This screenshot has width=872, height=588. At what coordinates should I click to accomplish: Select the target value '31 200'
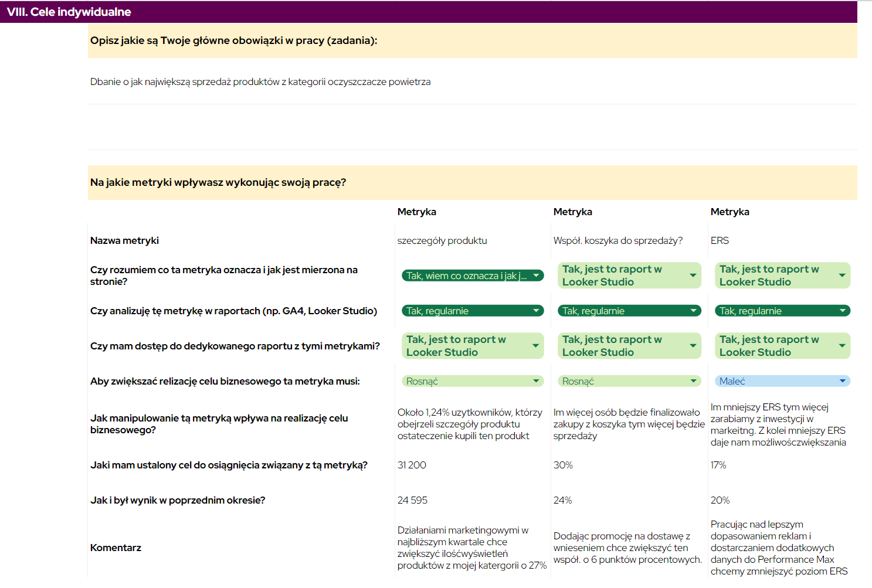[x=412, y=465]
